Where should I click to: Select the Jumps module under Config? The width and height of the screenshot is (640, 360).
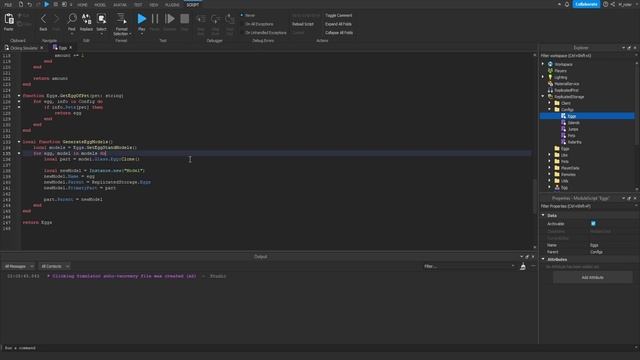click(x=573, y=129)
